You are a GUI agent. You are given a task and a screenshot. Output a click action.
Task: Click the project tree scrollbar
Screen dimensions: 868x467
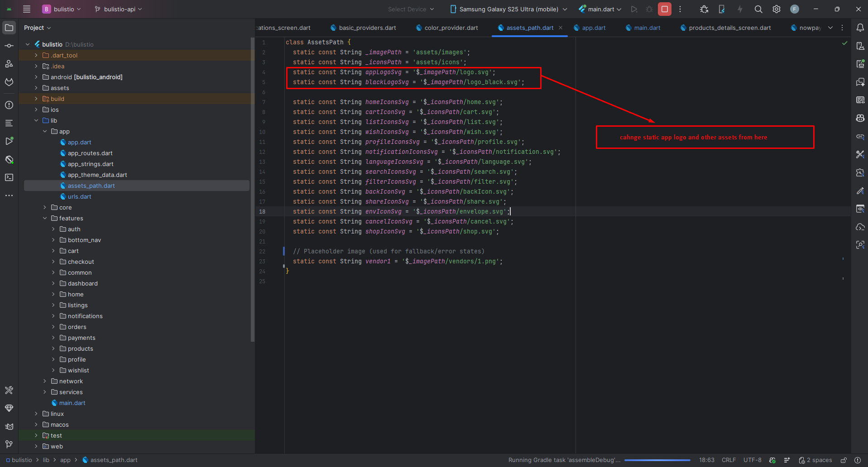(x=253, y=190)
